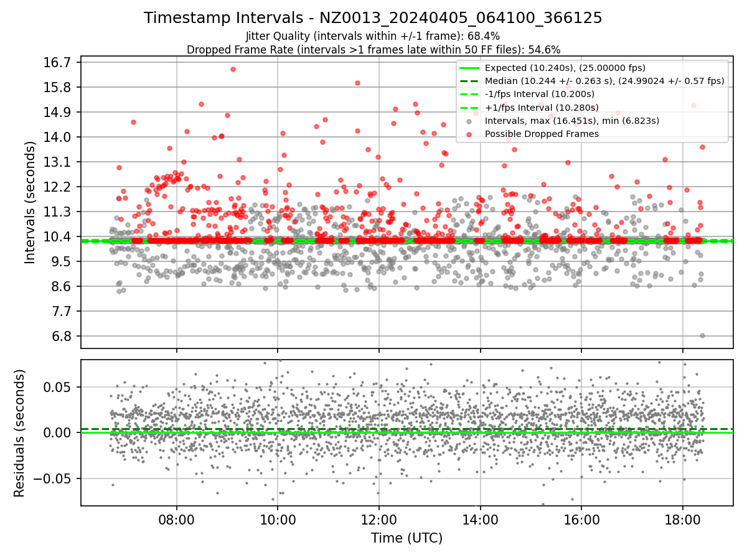Click the 'Residuals (seconds)' y-axis label

pyautogui.click(x=19, y=433)
